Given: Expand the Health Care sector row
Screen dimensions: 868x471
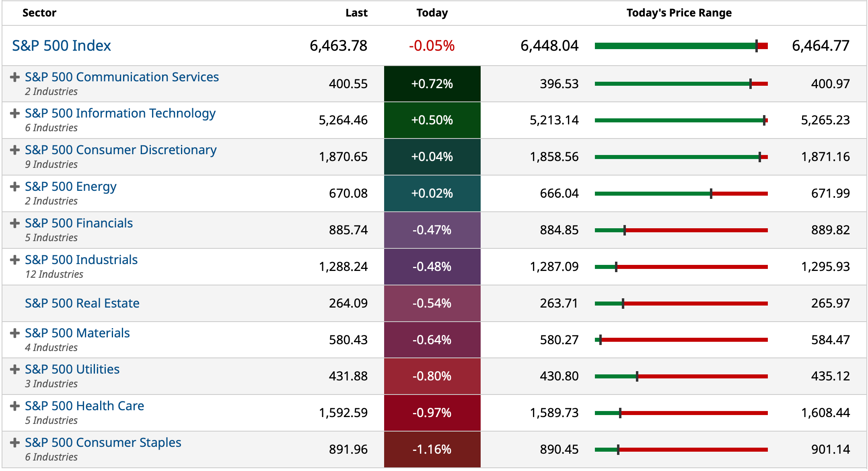Looking at the screenshot, I should 15,406.
